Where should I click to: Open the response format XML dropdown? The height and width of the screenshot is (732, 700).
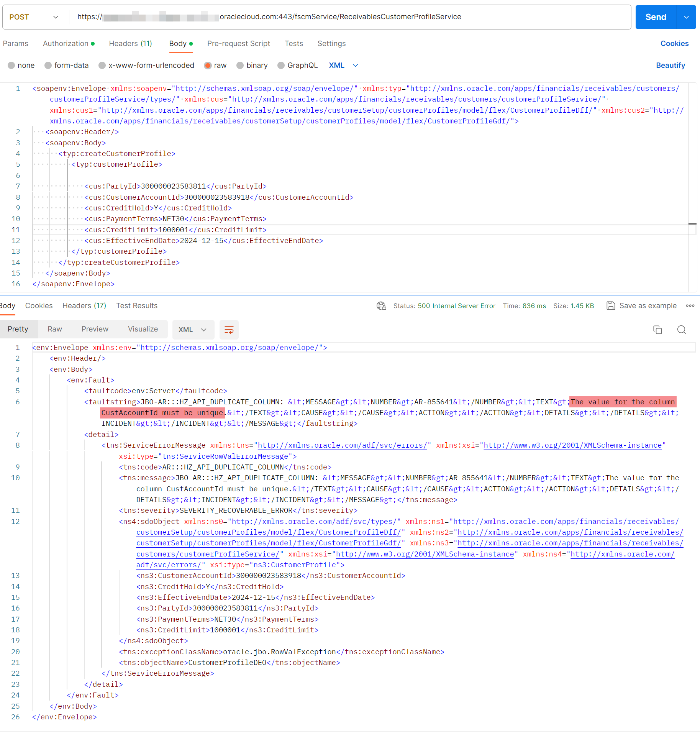pos(192,330)
